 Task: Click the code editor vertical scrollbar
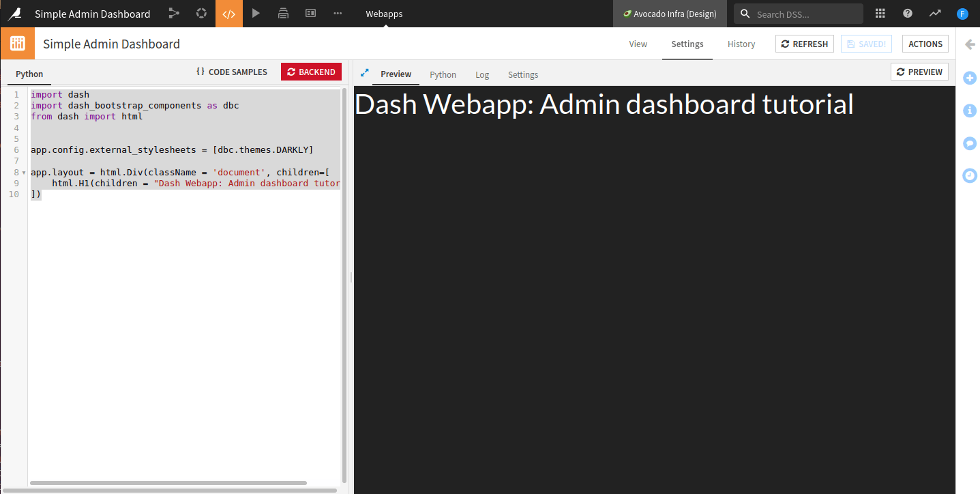click(344, 285)
